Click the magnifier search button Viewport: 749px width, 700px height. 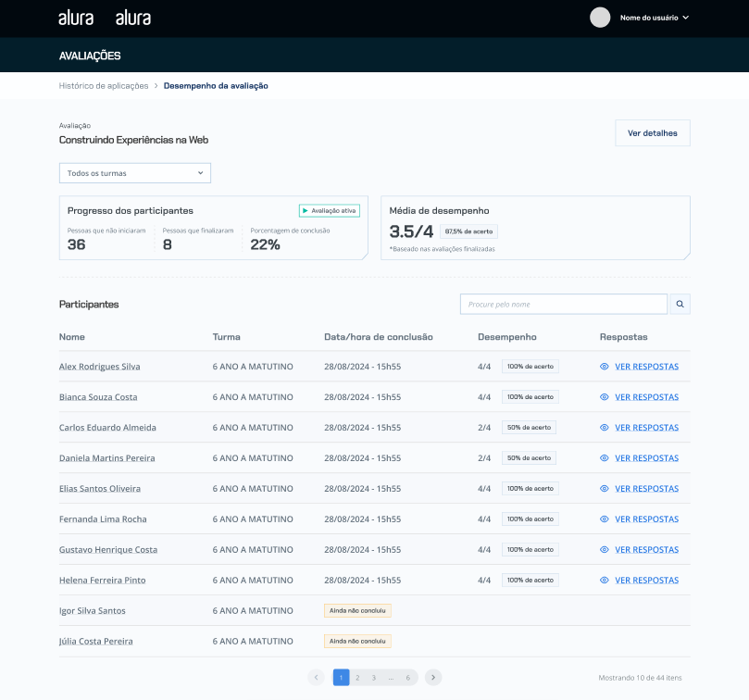[680, 304]
